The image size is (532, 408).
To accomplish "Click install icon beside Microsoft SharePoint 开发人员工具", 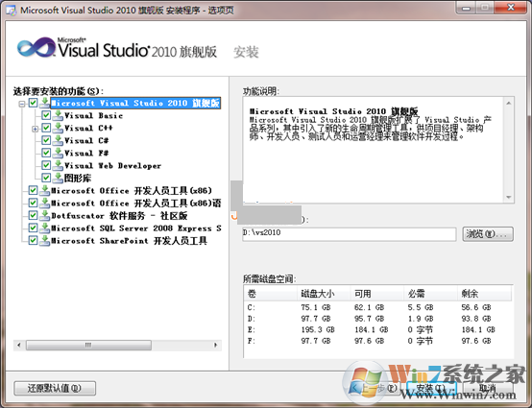I will coord(44,240).
